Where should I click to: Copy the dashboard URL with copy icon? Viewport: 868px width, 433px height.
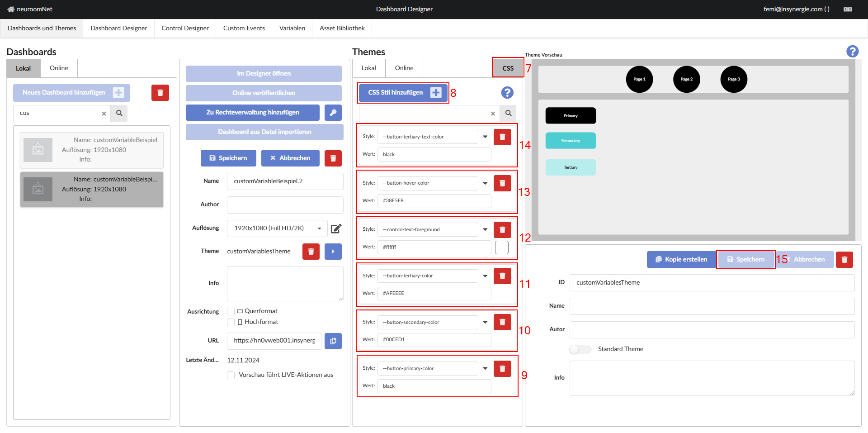pos(333,341)
